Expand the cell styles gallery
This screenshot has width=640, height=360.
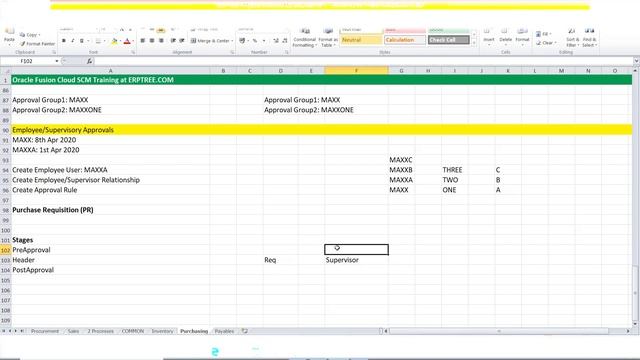[x=474, y=43]
